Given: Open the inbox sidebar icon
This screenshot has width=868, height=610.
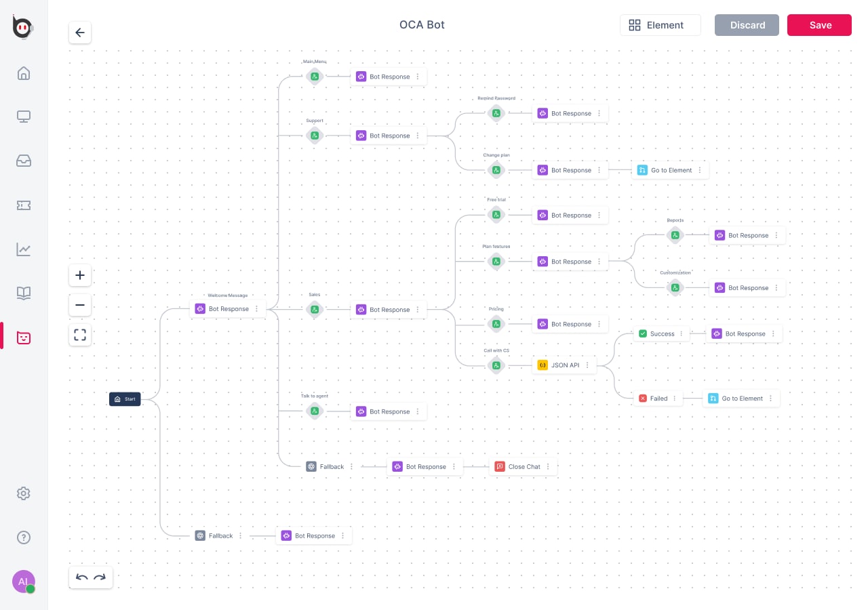Looking at the screenshot, I should (24, 161).
